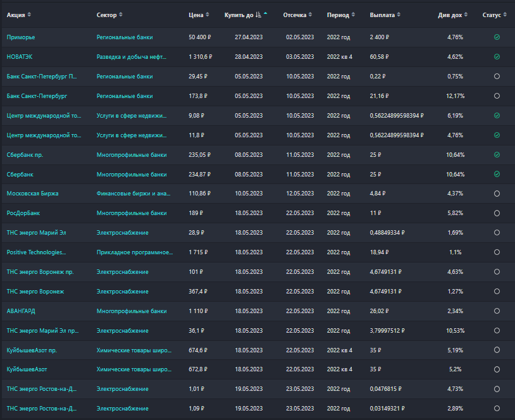Click green check status in Сбербанк 234,87 ₽ row

pyautogui.click(x=497, y=174)
